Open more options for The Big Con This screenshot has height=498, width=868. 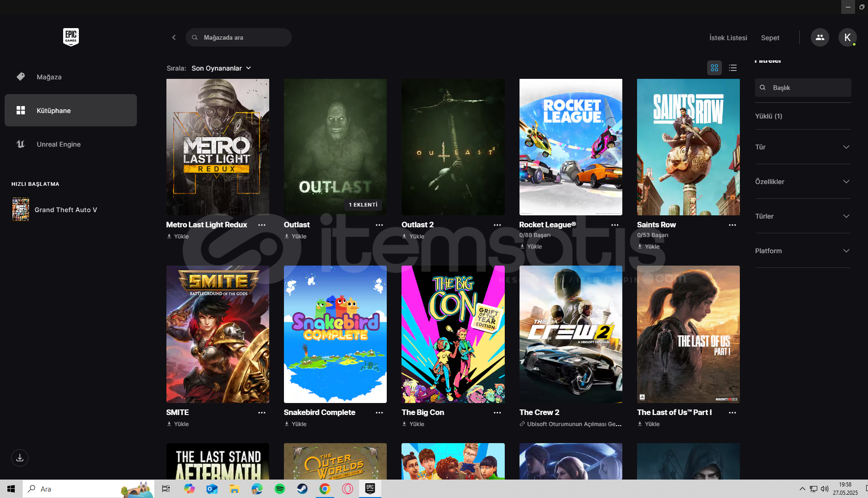(497, 413)
